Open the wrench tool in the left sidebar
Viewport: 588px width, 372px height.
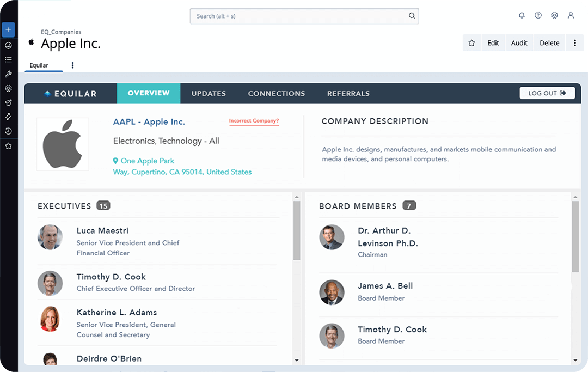point(8,74)
